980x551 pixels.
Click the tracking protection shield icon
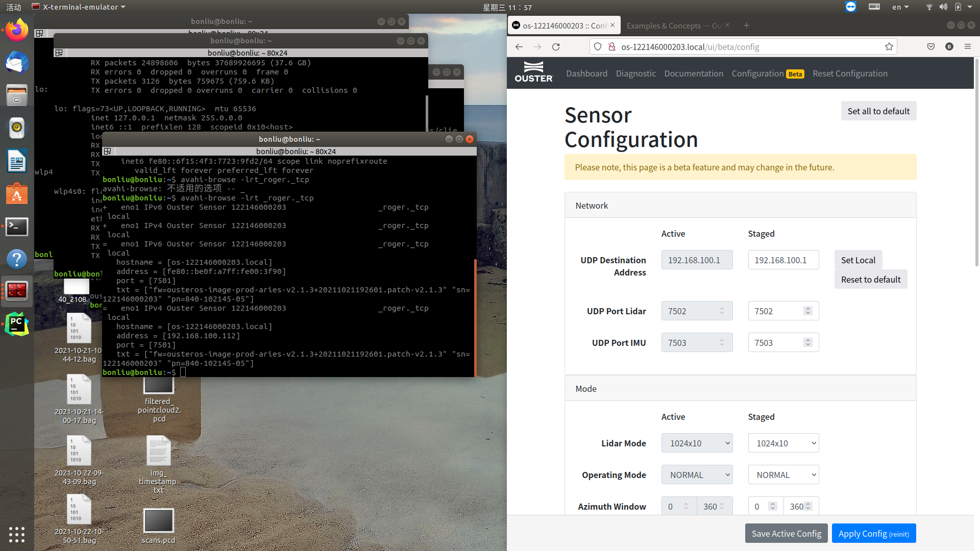tap(597, 46)
